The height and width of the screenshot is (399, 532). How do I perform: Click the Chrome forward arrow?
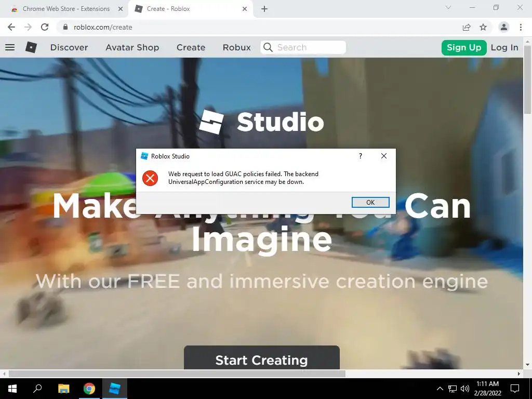click(x=28, y=27)
